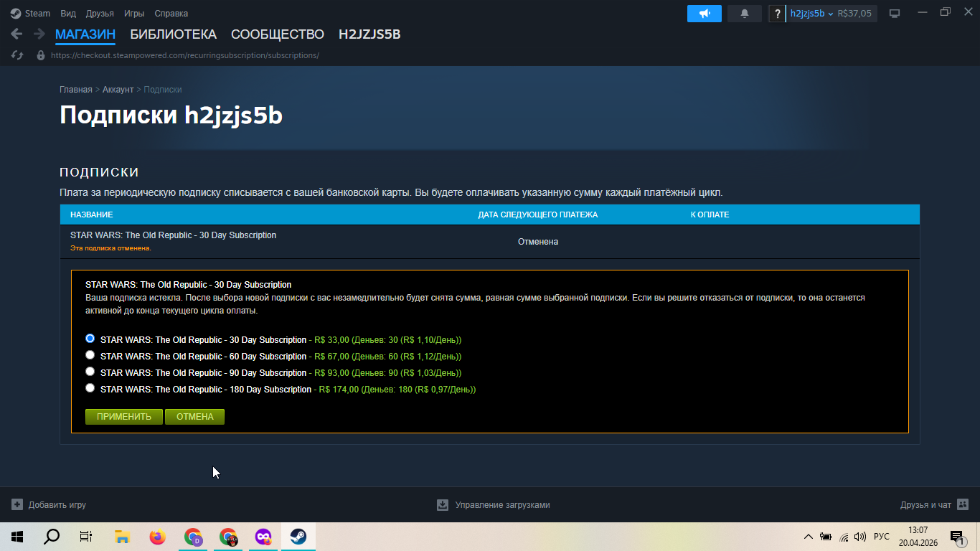Image resolution: width=980 pixels, height=551 pixels.
Task: Open the notifications bell
Action: coord(745,14)
